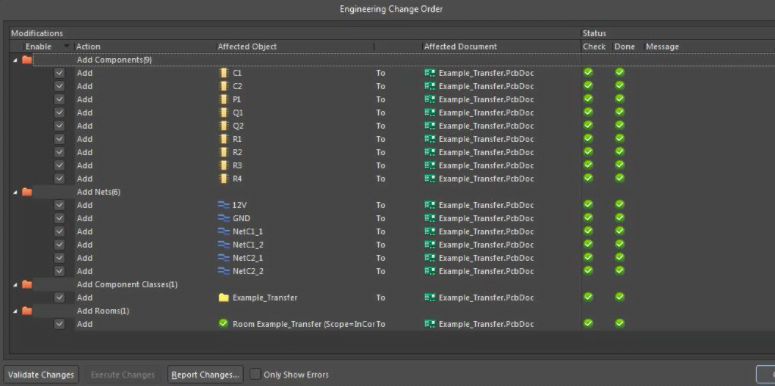Viewport: 775px width, 386px height.
Task: Click the P1 component icon
Action: pos(224,99)
